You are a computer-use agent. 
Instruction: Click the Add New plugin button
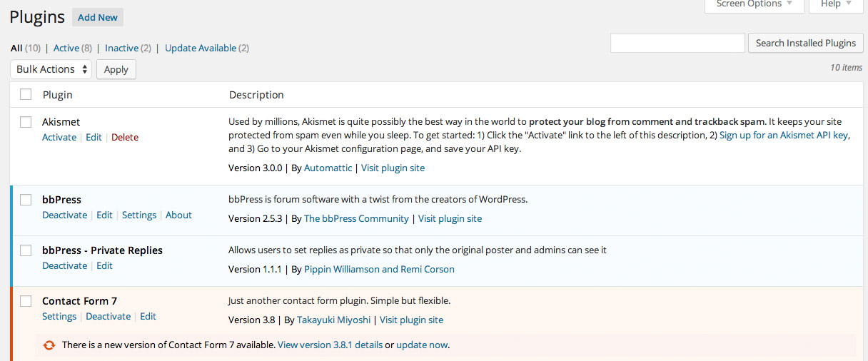(98, 17)
